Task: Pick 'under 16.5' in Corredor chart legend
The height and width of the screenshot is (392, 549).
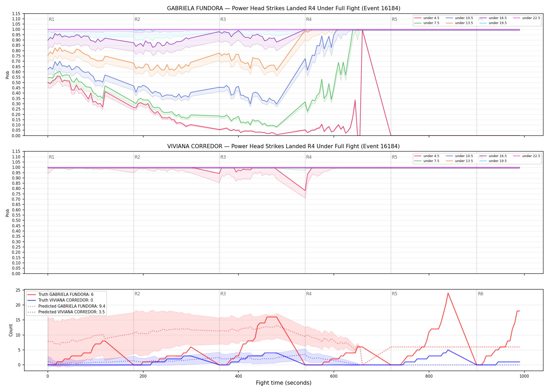Action: [x=493, y=156]
